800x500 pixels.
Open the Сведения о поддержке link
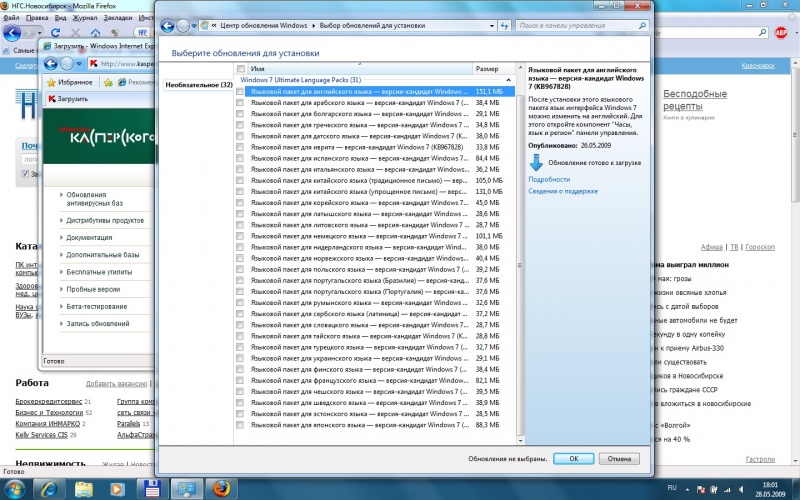click(563, 191)
